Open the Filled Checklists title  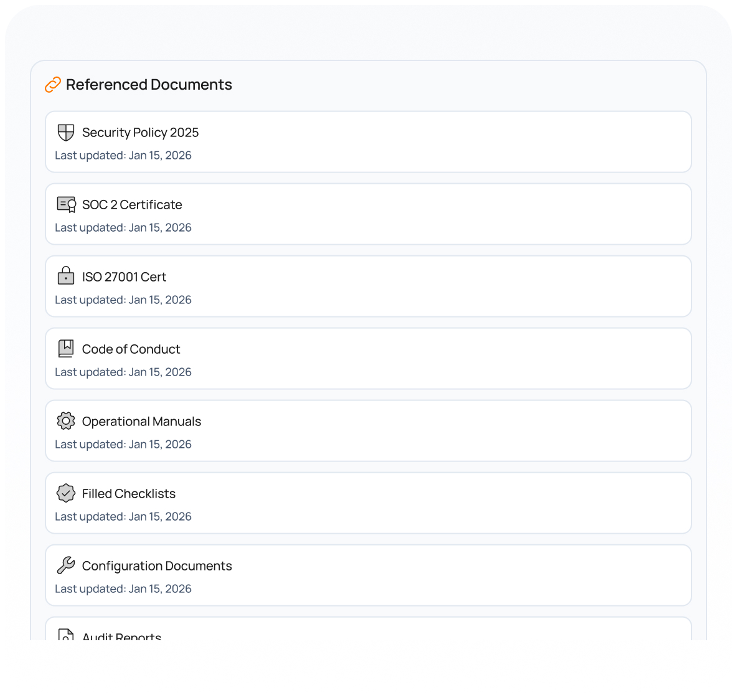(x=129, y=494)
